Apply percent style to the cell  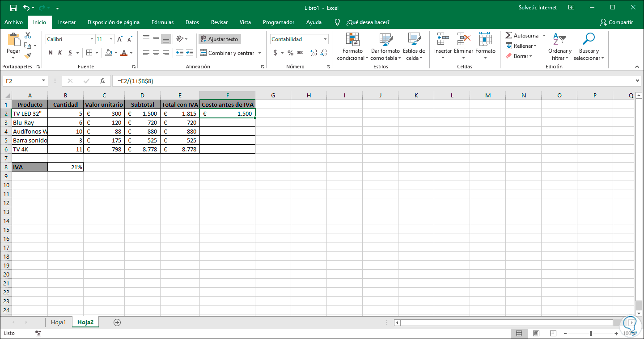(x=290, y=53)
